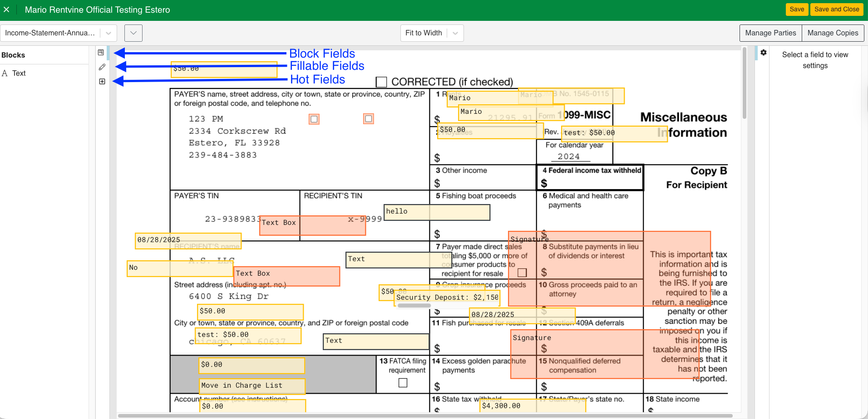868x419 pixels.
Task: Check the box 7 direct sales checkbox
Action: 522,273
